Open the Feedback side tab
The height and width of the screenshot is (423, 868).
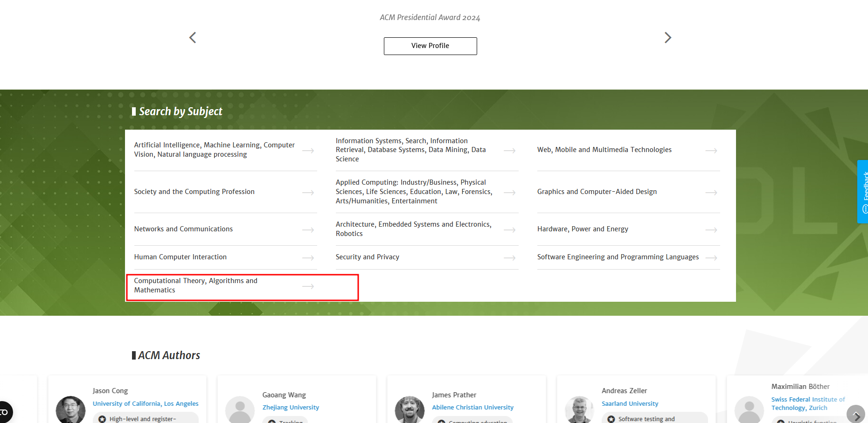[863, 191]
